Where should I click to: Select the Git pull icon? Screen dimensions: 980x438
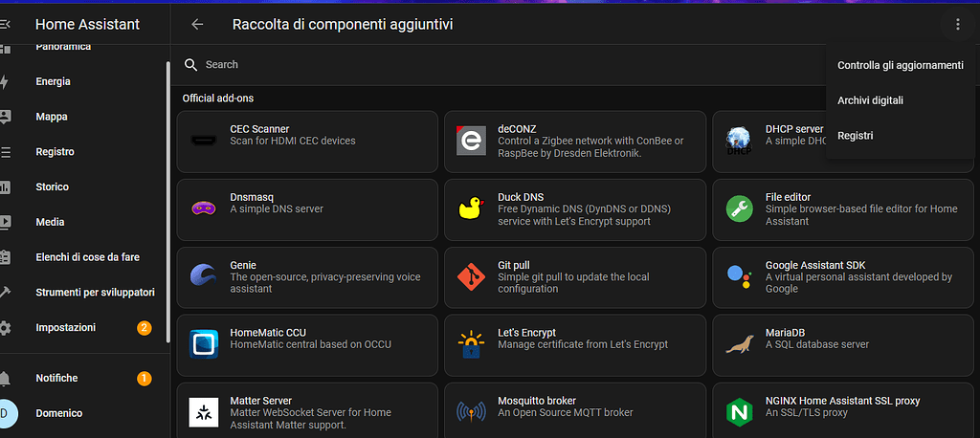[470, 277]
